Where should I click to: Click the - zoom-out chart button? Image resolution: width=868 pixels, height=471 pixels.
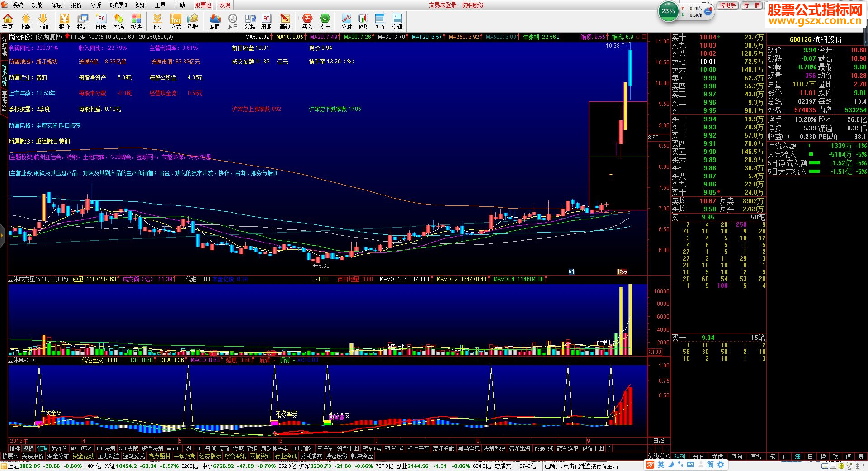point(658,448)
